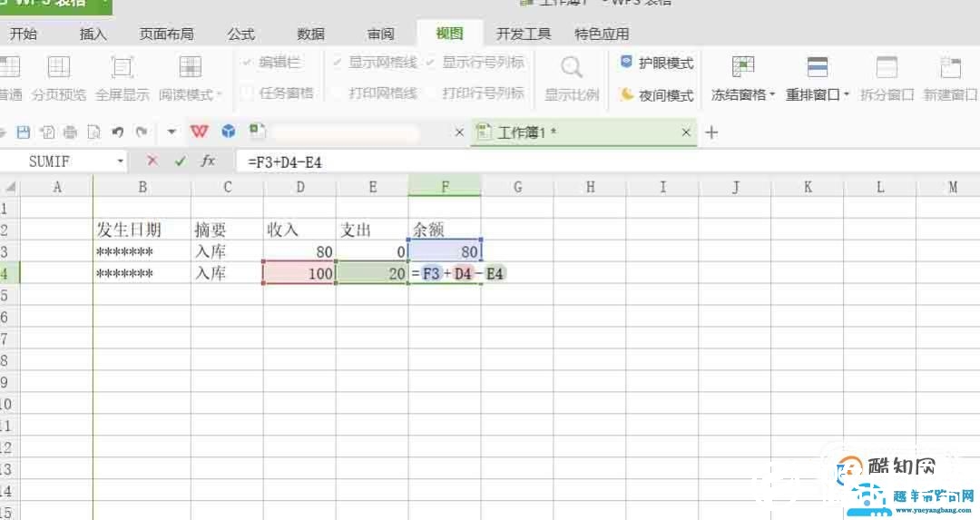The width and height of the screenshot is (980, 520).
Task: Undo the last action
Action: (x=117, y=132)
